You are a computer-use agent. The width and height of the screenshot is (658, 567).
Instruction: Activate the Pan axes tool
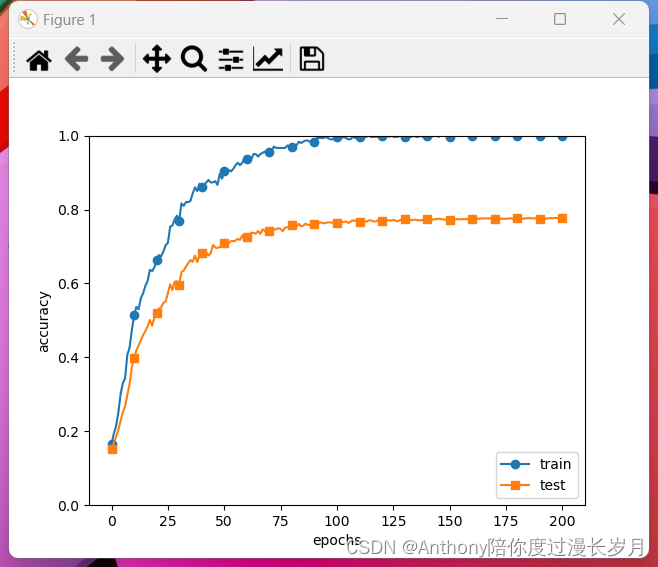click(157, 59)
